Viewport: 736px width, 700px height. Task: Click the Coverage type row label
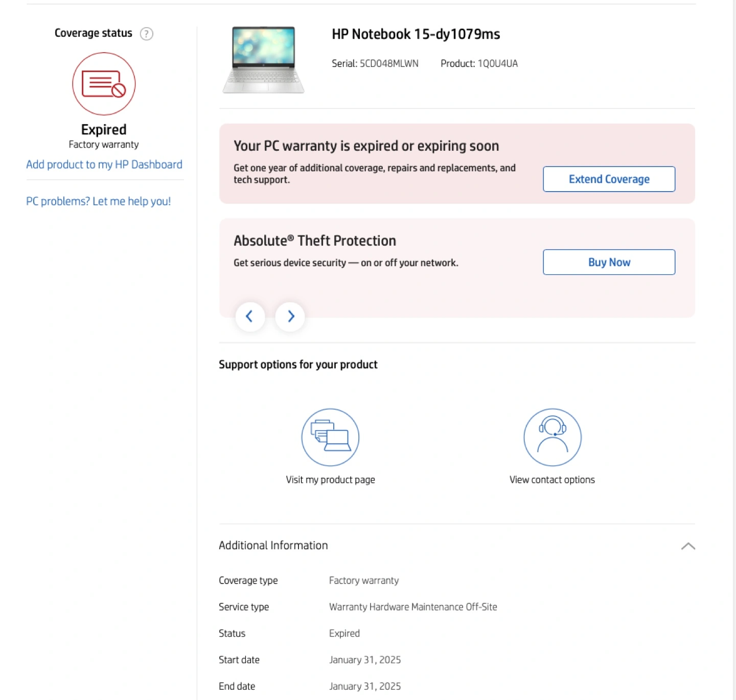[248, 580]
